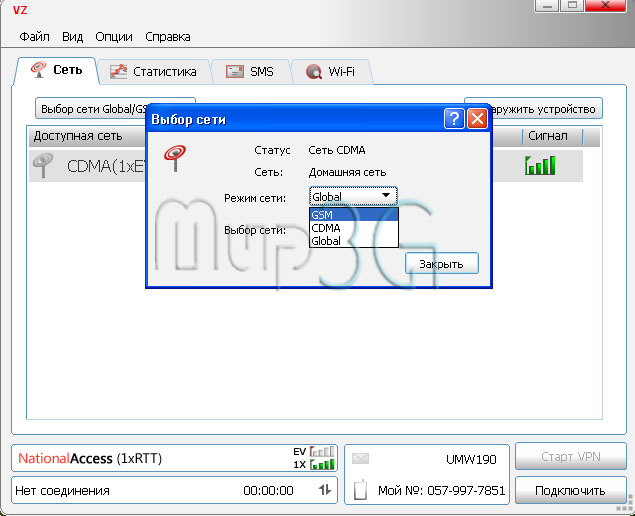Switch to the SMS tab
Image resolution: width=635 pixels, height=516 pixels.
[250, 72]
